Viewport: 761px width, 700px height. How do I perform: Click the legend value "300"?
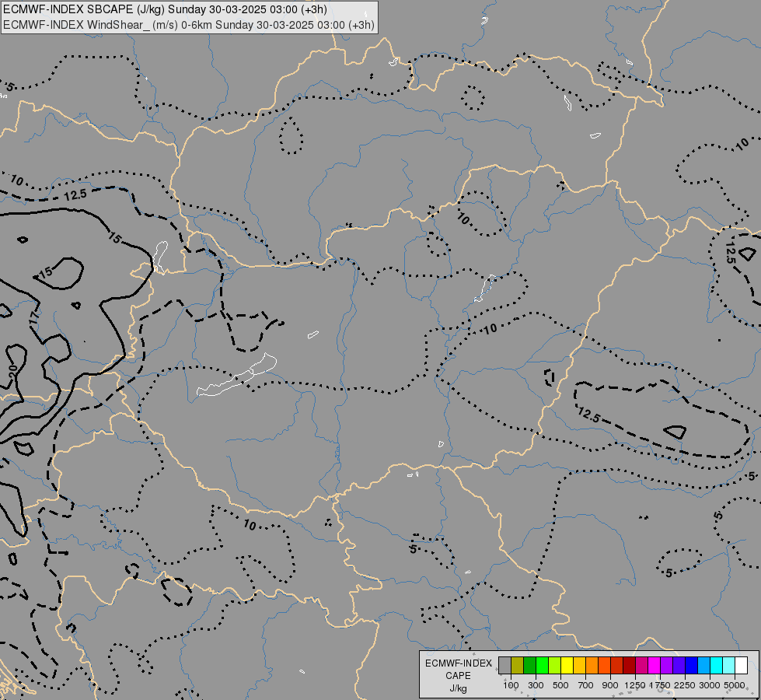536,685
